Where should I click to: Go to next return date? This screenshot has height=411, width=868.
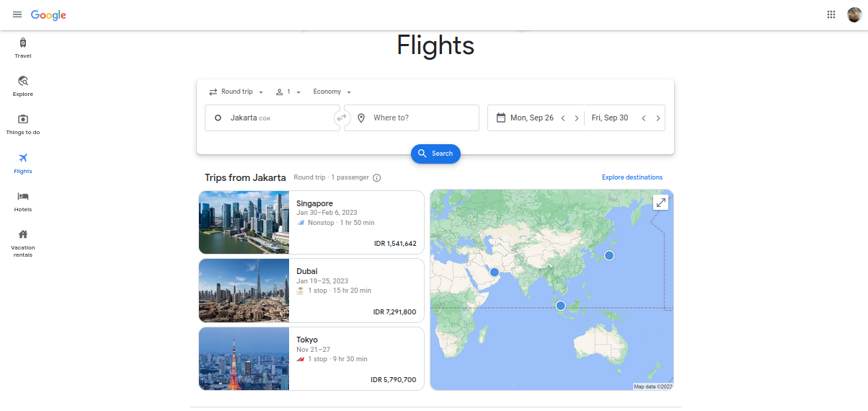click(x=658, y=118)
